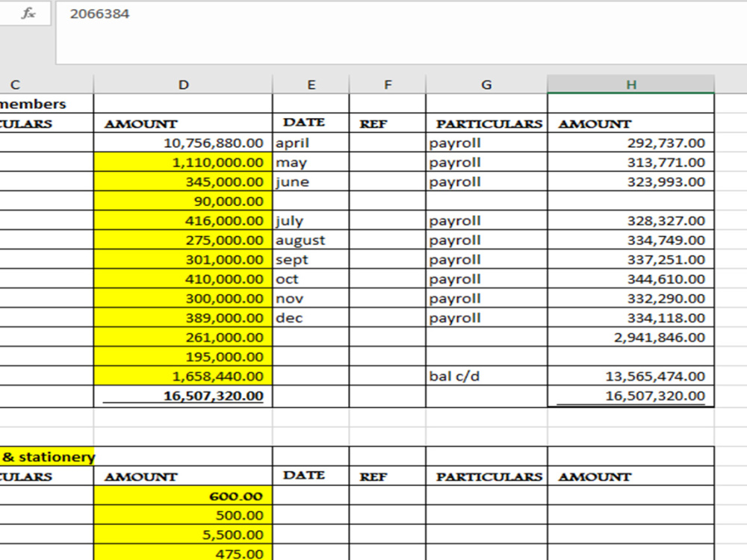The width and height of the screenshot is (747, 560).
Task: Select the first table's AMOUNT header in column D
Action: click(x=184, y=123)
